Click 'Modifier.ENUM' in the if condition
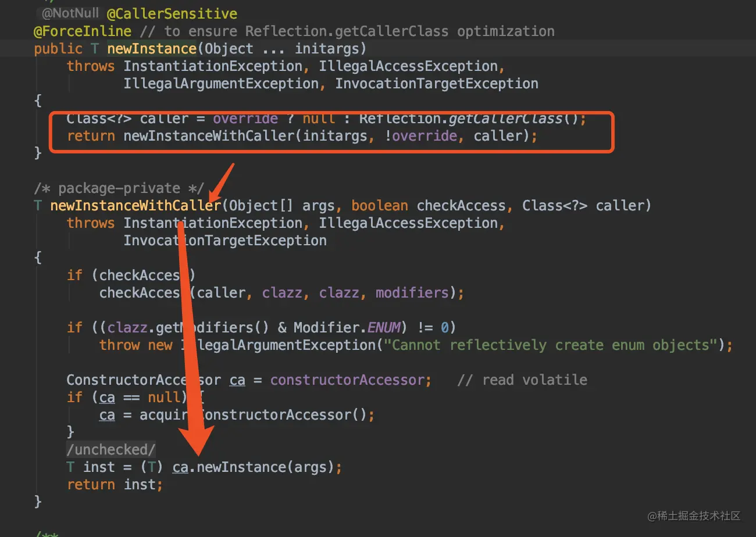 [x=347, y=327]
